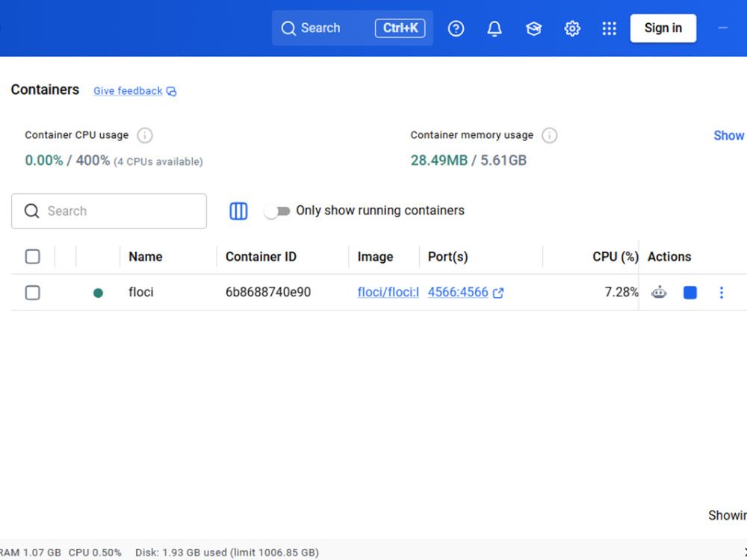Image resolution: width=747 pixels, height=560 pixels.
Task: Open the floci/floci image link
Action: (388, 292)
